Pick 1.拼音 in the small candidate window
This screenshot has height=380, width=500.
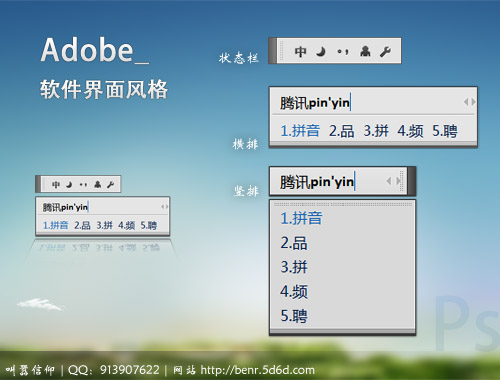pos(55,225)
